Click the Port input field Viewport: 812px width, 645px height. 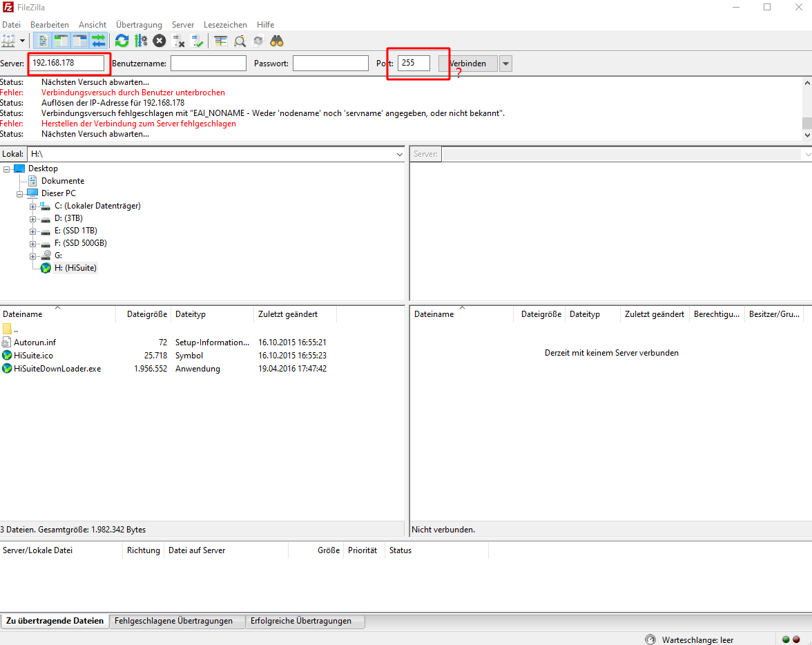414,64
